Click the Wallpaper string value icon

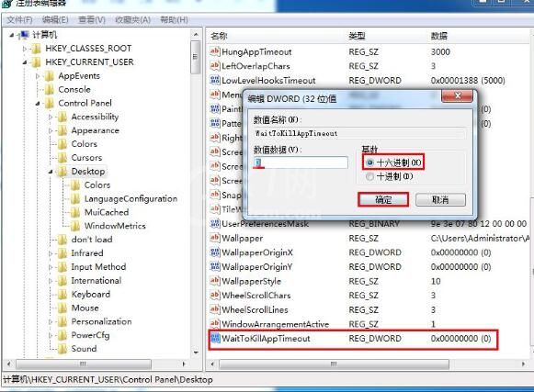(215, 238)
